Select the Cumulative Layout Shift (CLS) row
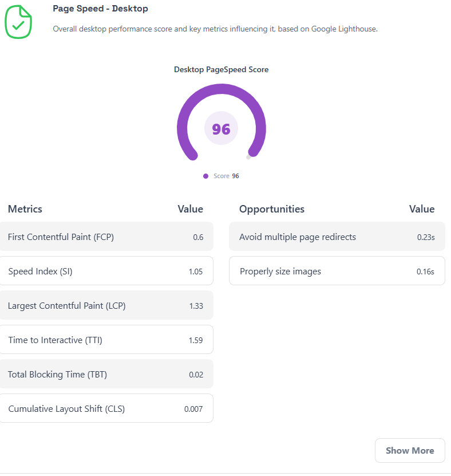The height and width of the screenshot is (476, 451). [106, 408]
